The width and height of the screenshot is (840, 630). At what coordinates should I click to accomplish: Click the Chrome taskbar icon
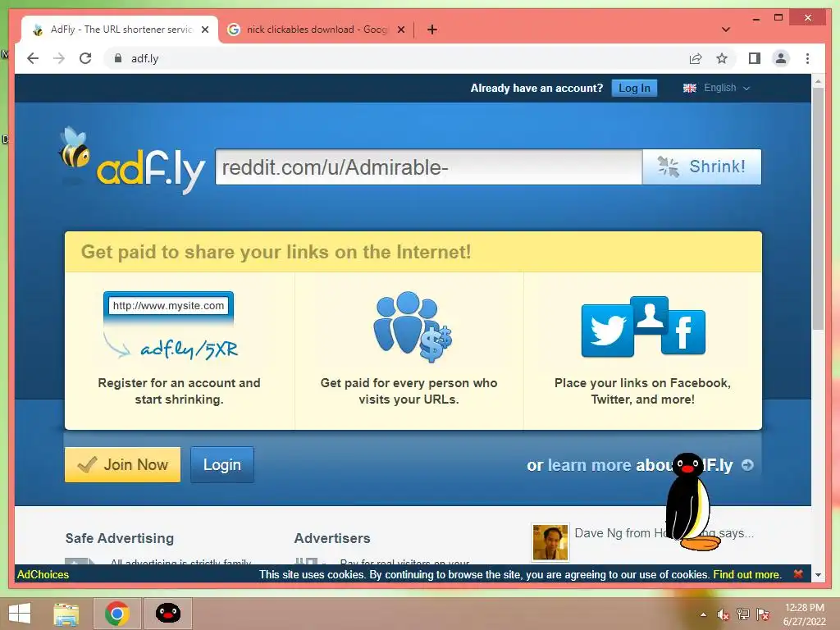coord(117,614)
